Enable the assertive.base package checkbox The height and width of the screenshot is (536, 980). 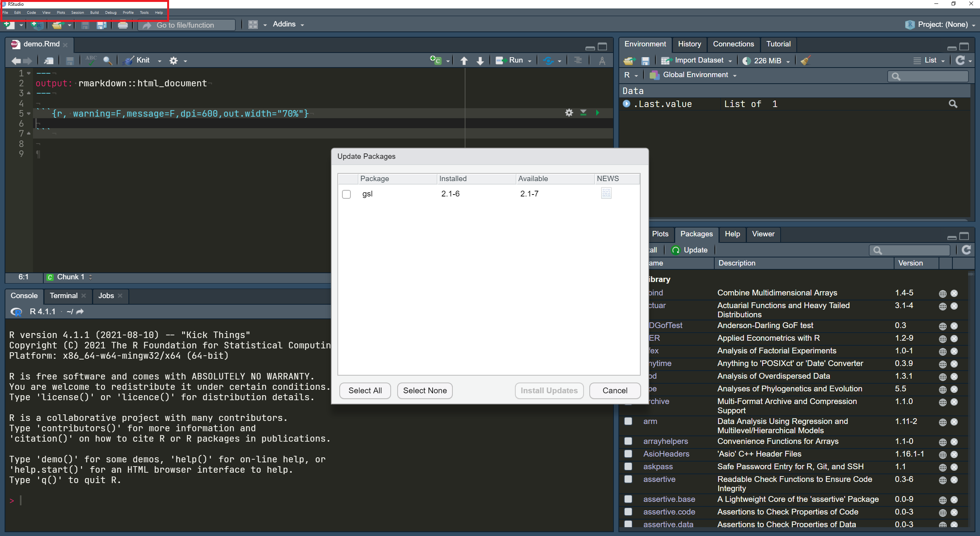coord(628,499)
